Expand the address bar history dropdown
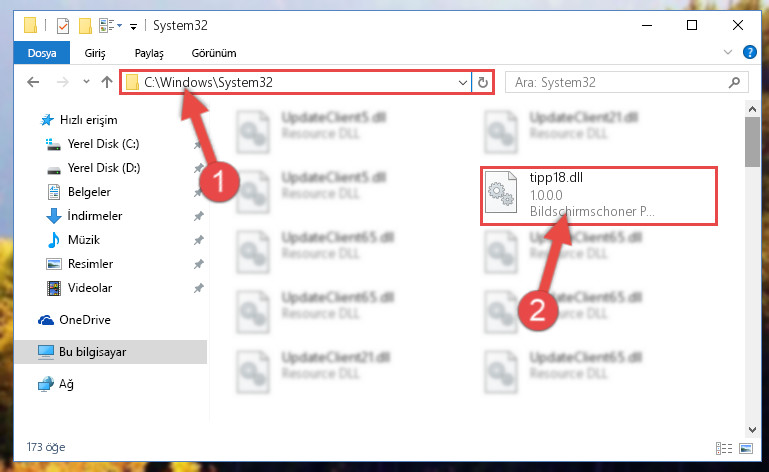This screenshot has width=769, height=472. [x=462, y=82]
